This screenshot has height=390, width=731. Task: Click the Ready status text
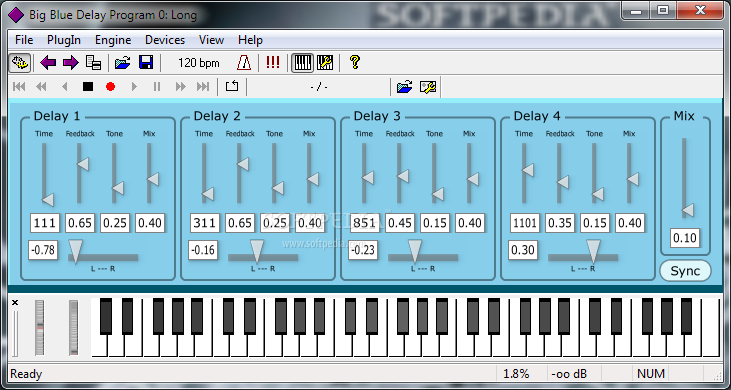(x=26, y=374)
